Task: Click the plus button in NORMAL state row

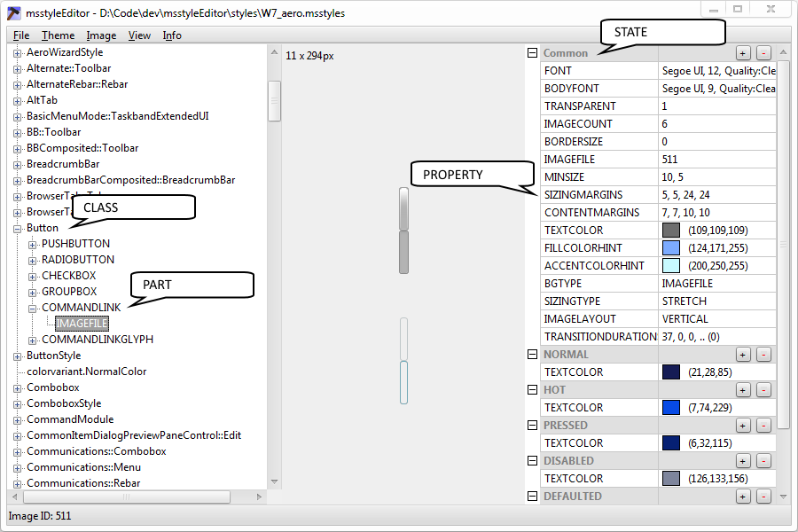Action: click(743, 355)
